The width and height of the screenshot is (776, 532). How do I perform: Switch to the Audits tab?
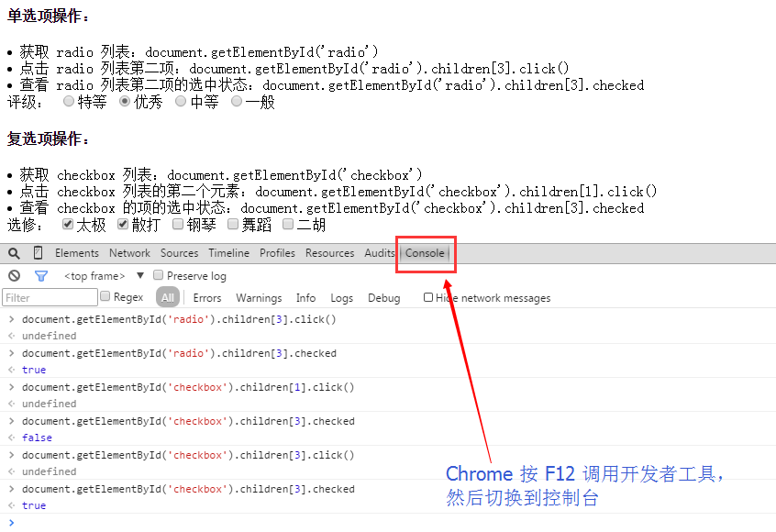point(380,253)
